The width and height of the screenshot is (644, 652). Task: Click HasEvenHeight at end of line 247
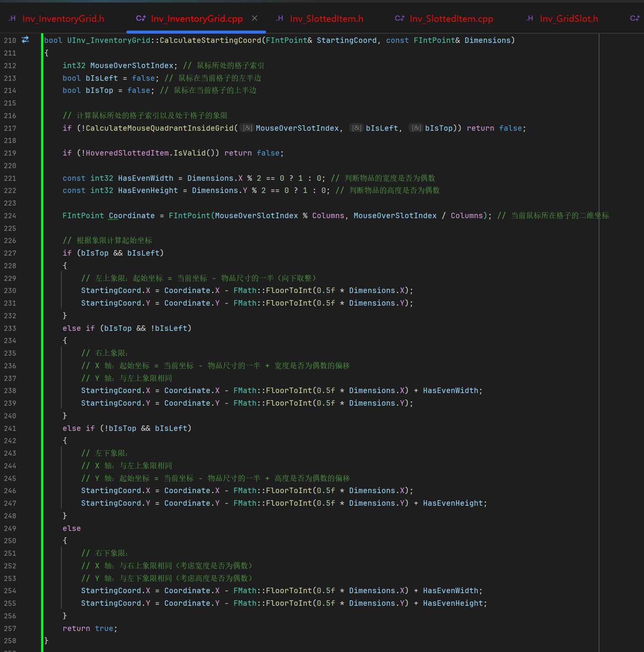[x=453, y=503]
